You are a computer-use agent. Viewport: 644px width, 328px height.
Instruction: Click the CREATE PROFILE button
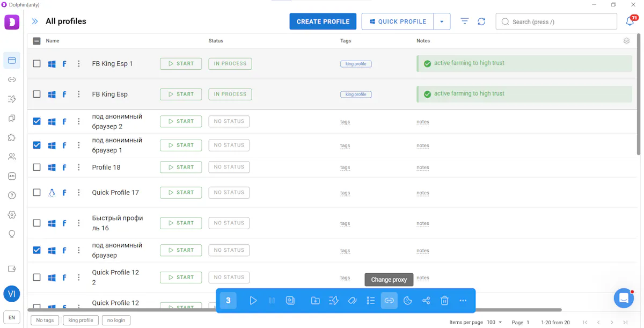(x=323, y=21)
